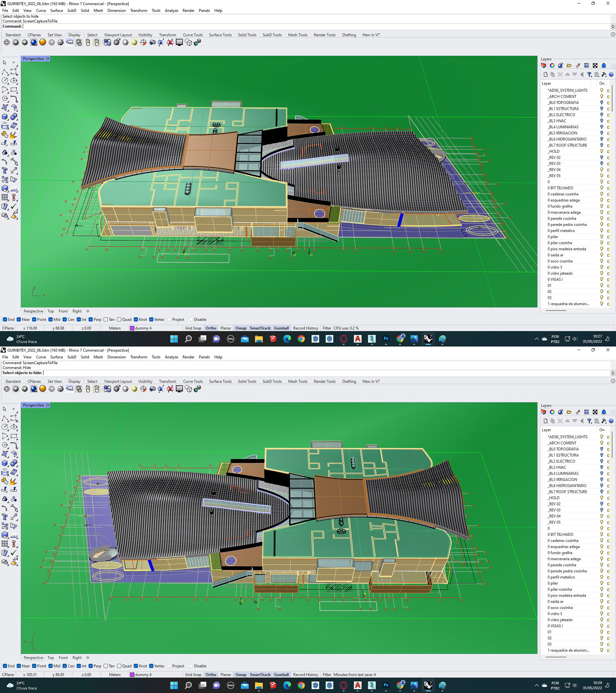This screenshot has height=693, width=616.
Task: Enable the Quad osnap checkbox in bottom window
Action: pyautogui.click(x=119, y=666)
